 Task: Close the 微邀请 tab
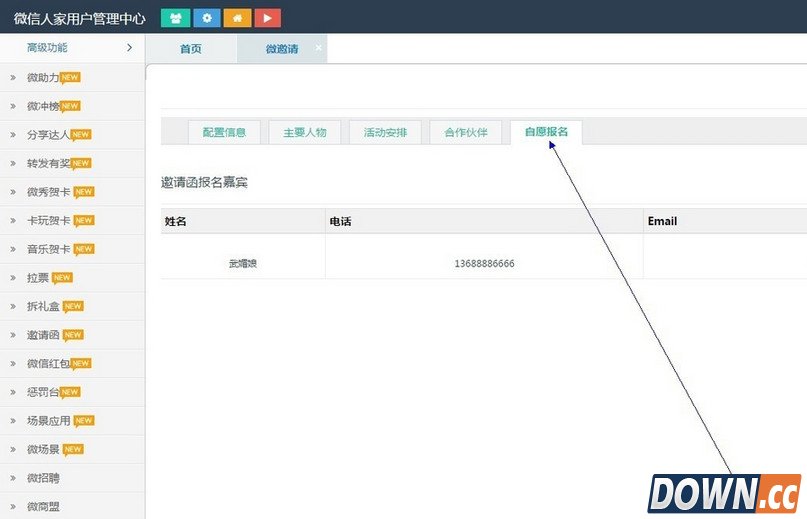319,47
